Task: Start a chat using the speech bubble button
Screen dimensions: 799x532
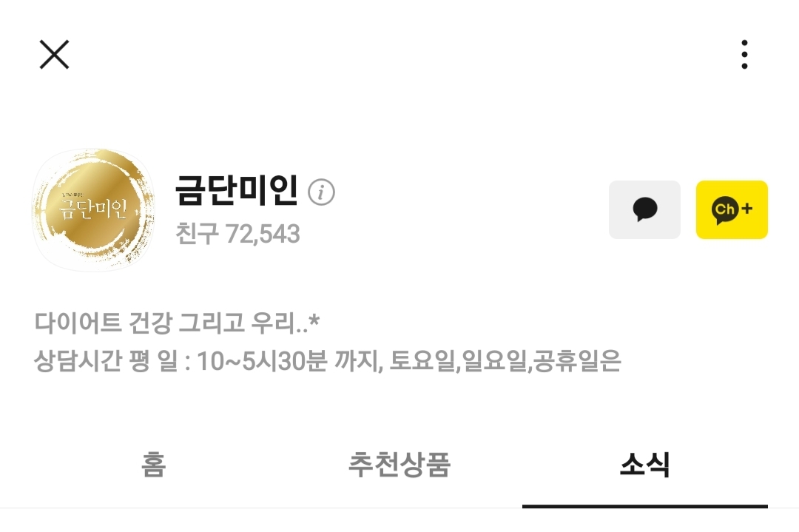Action: pos(644,209)
